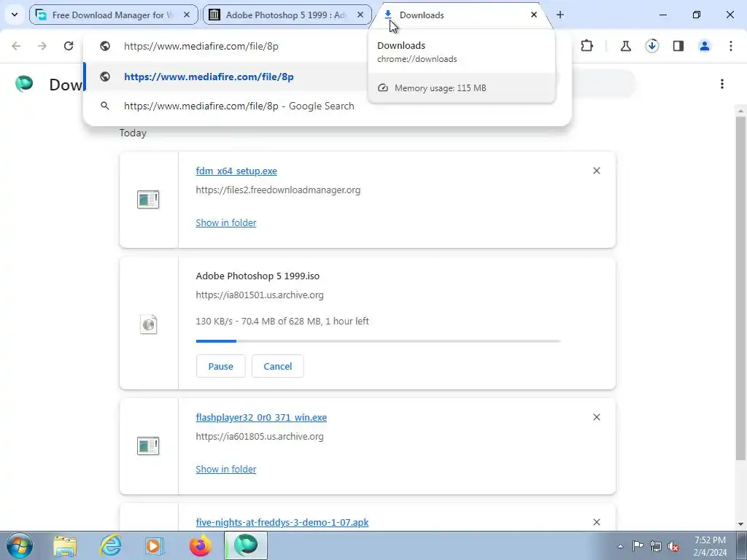Click the active browser taskbar icon

246,545
